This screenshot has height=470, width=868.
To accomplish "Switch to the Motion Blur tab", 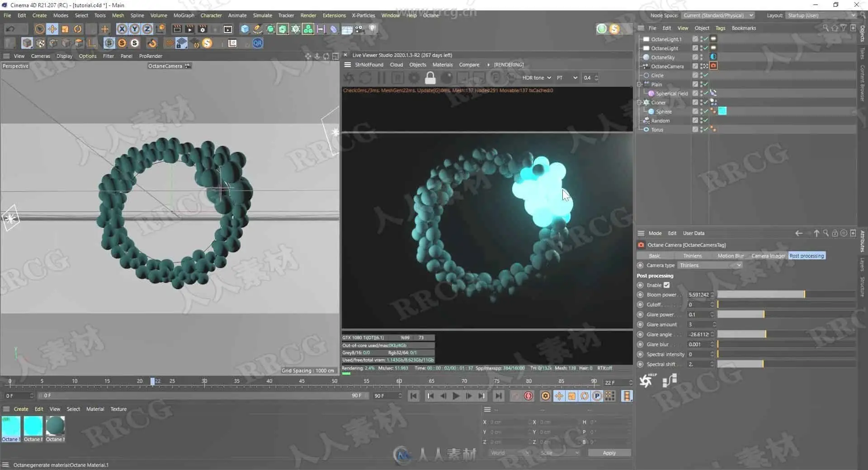I will click(x=730, y=256).
